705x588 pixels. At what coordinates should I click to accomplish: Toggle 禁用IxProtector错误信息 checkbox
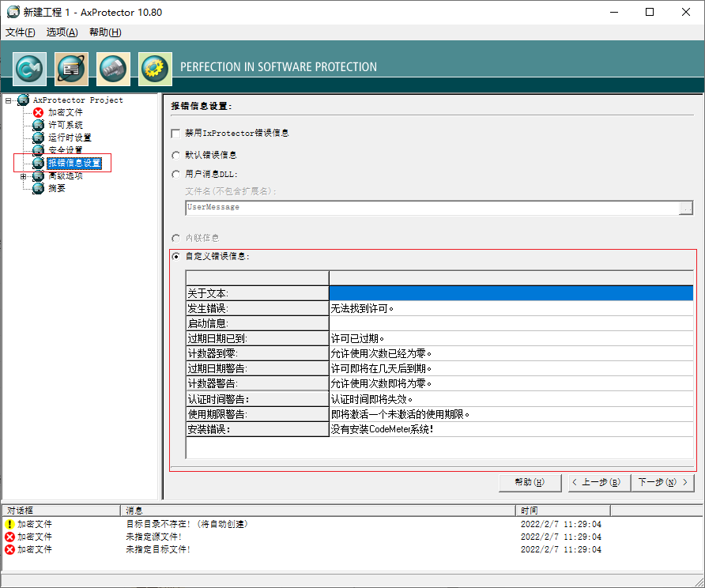pyautogui.click(x=175, y=134)
